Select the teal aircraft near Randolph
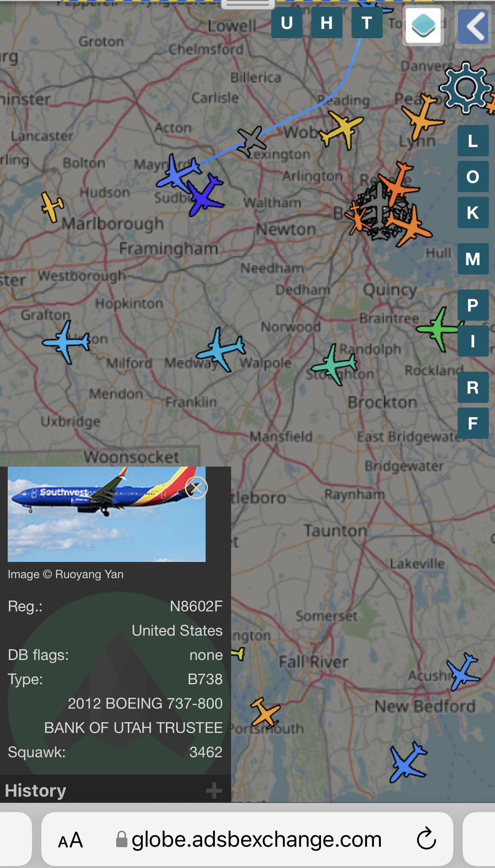495x868 pixels. (335, 364)
